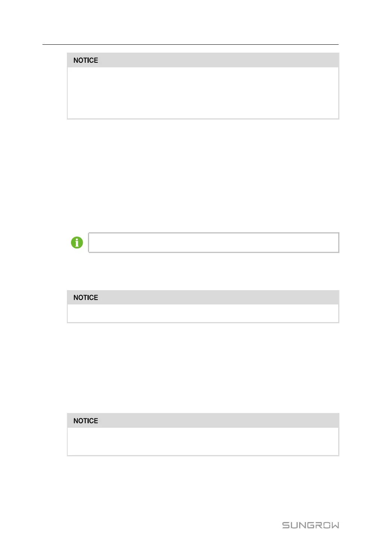Screen dimensions: 392x554
Task: Click the final W in SUNGROW logo
Action: pyautogui.click(x=334, y=525)
